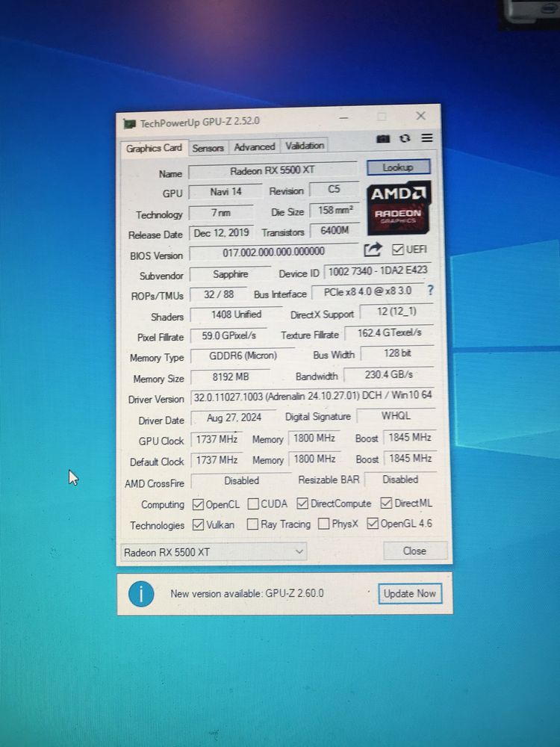Select the Graphics Card tab
The height and width of the screenshot is (747, 560).
point(154,148)
